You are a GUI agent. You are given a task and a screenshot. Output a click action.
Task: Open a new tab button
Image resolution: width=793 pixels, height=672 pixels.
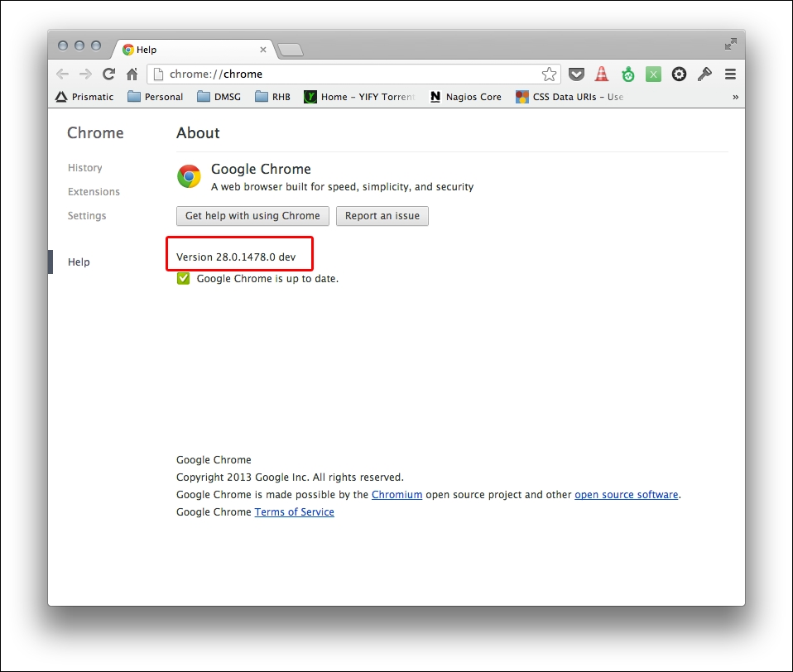click(x=291, y=50)
